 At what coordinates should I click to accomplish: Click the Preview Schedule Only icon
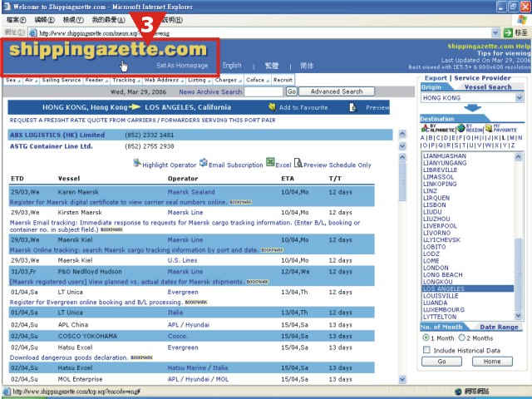[x=298, y=163]
